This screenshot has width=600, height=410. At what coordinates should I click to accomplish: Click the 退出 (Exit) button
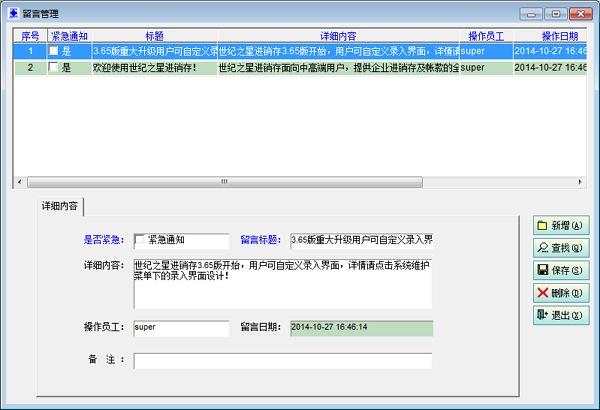point(561,315)
